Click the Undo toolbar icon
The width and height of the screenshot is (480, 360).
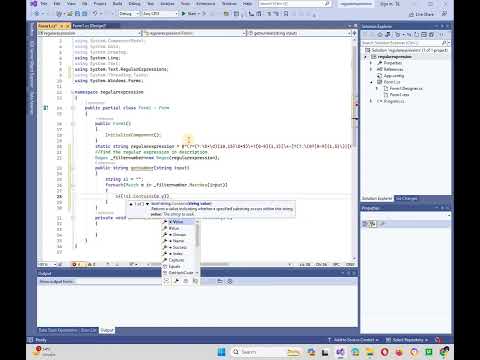[x=95, y=14]
